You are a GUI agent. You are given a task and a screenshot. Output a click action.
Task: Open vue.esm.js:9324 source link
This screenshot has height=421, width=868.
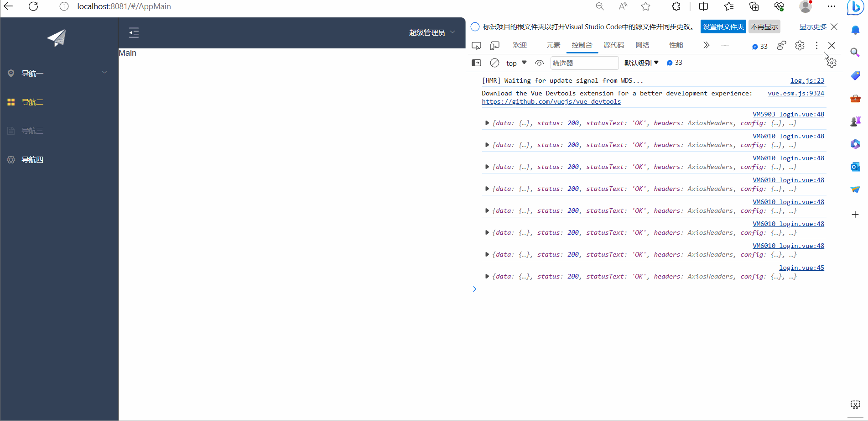click(x=796, y=93)
